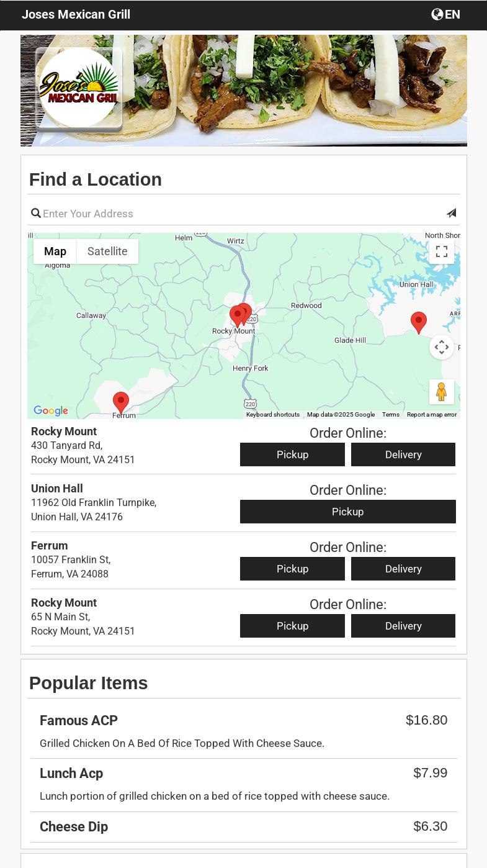Click the Google logo on the map
This screenshot has height=868, width=487.
[51, 411]
